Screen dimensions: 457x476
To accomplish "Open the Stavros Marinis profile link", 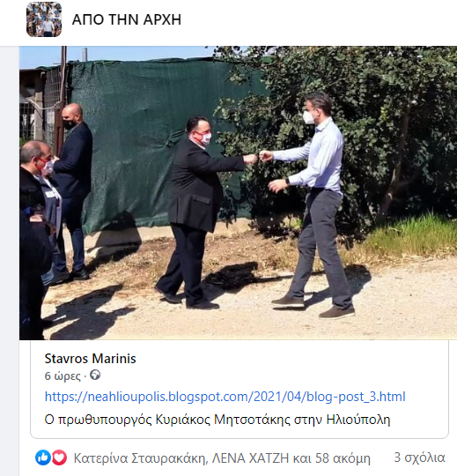I will point(90,359).
